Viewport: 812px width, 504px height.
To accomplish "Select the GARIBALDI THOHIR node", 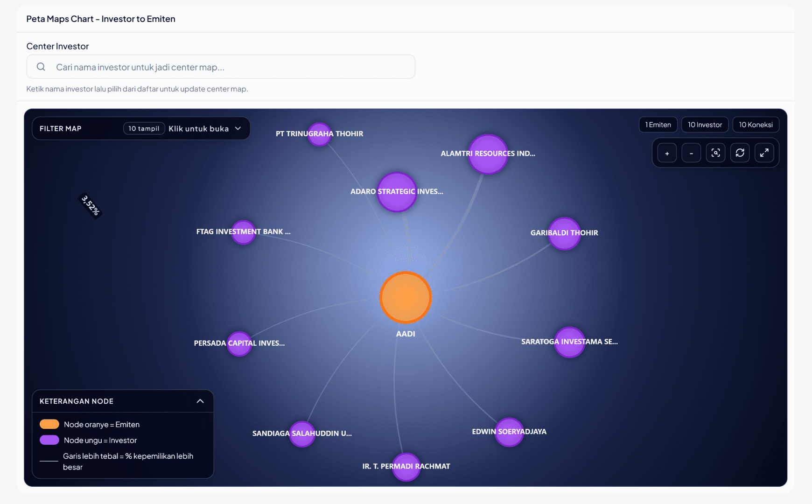I will pos(564,233).
